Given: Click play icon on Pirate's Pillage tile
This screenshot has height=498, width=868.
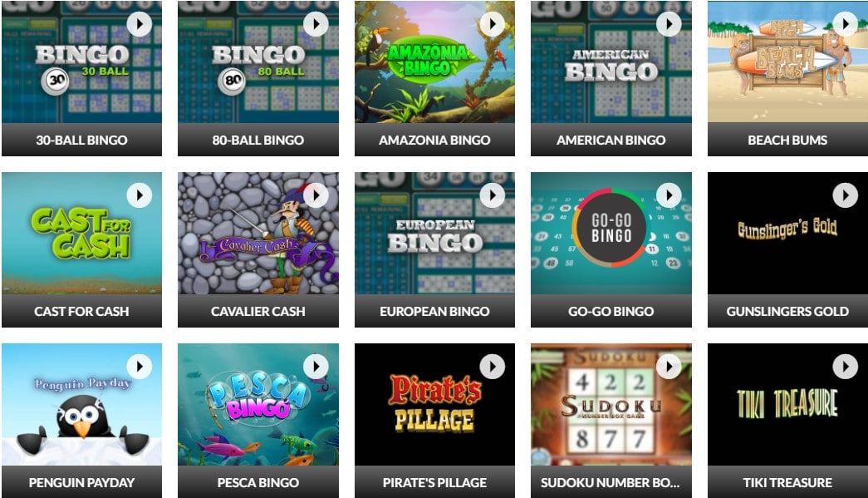Looking at the screenshot, I should pyautogui.click(x=492, y=366).
